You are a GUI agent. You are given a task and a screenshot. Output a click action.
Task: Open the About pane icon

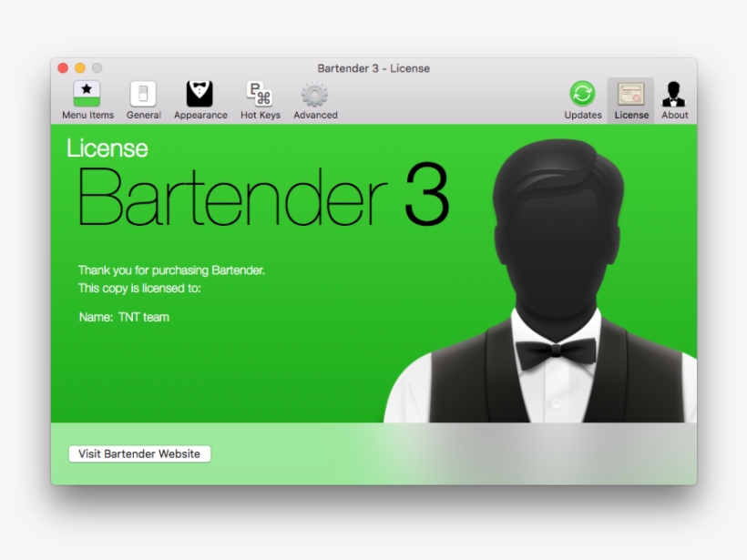tap(674, 93)
